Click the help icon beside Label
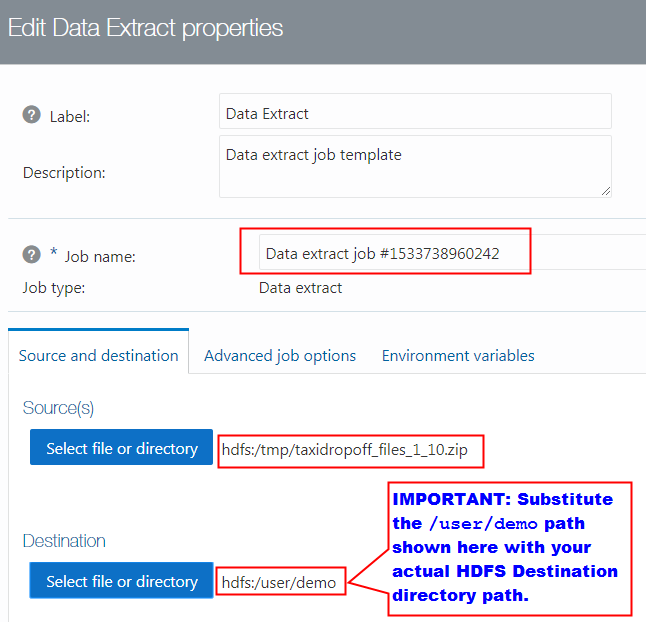The image size is (646, 622). click(31, 115)
